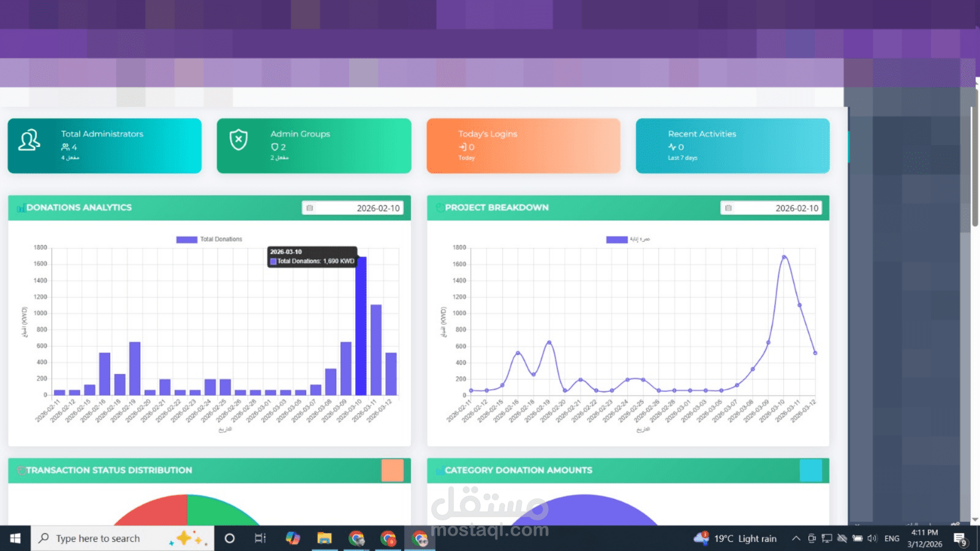This screenshot has width=980, height=551.
Task: Click the orange button in Transaction Status header
Action: click(x=392, y=470)
